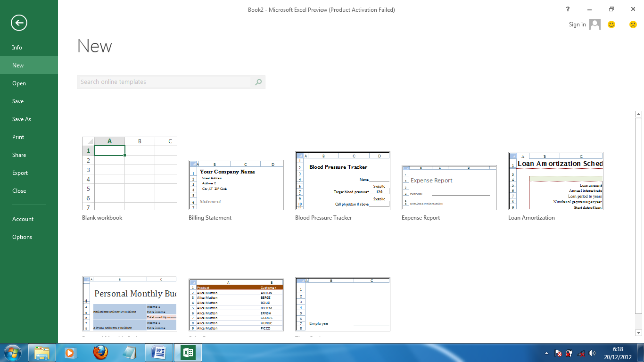The height and width of the screenshot is (362, 644).
Task: Click the user avatar next to Sign in
Action: 595,25
